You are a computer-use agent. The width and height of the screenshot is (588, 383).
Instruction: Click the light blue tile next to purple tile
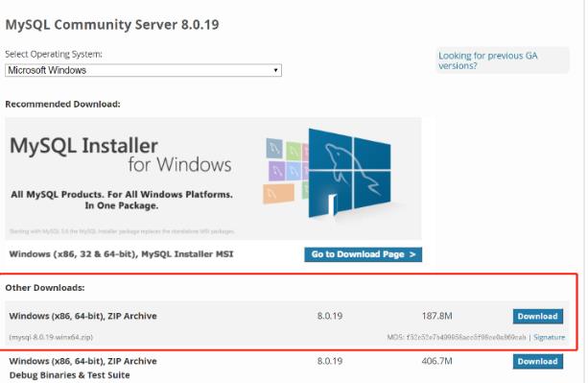point(294,171)
